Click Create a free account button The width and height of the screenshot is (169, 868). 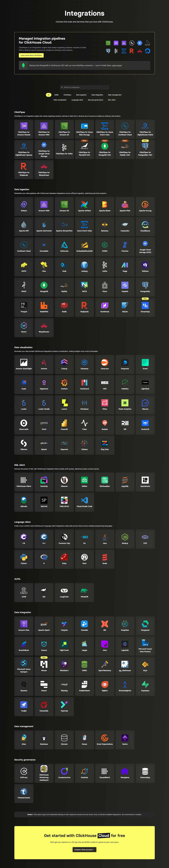tap(84, 850)
